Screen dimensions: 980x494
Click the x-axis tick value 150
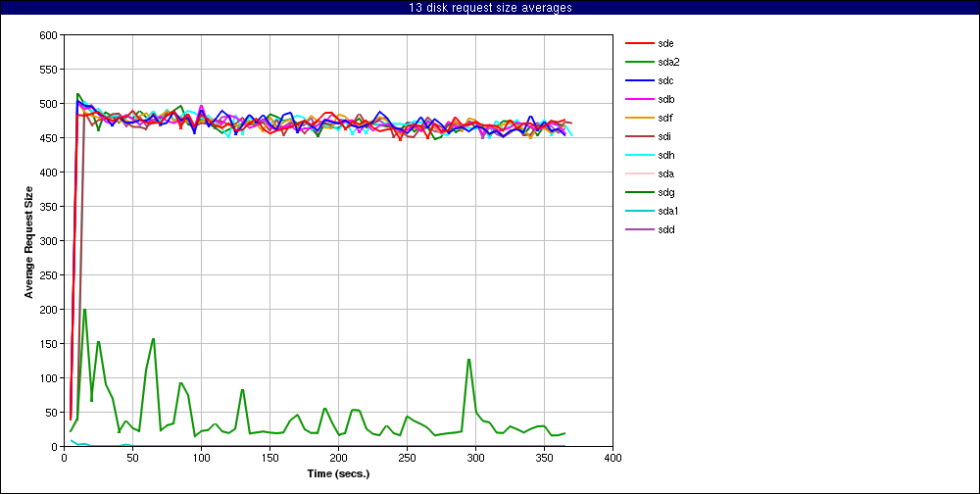pyautogui.click(x=270, y=458)
